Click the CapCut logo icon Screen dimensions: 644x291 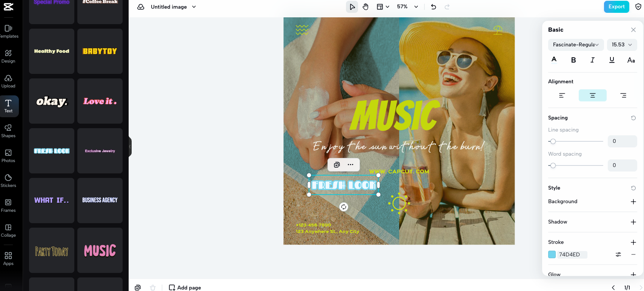[8, 6]
